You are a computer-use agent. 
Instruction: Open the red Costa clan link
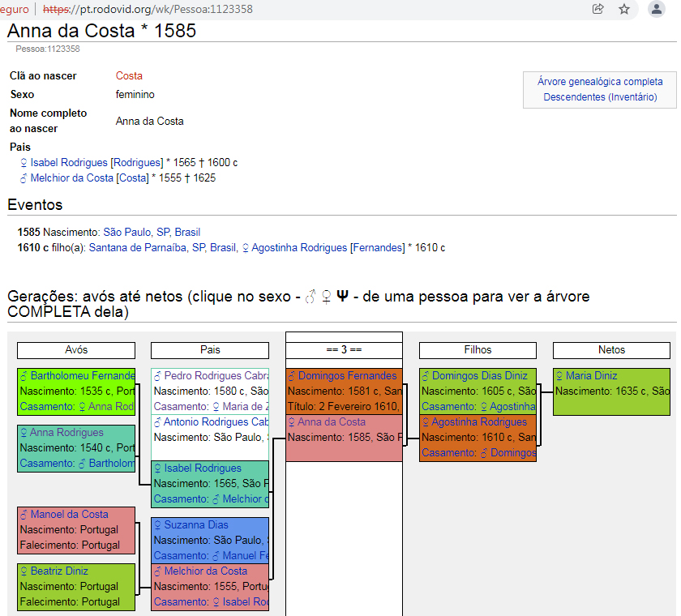tap(129, 76)
